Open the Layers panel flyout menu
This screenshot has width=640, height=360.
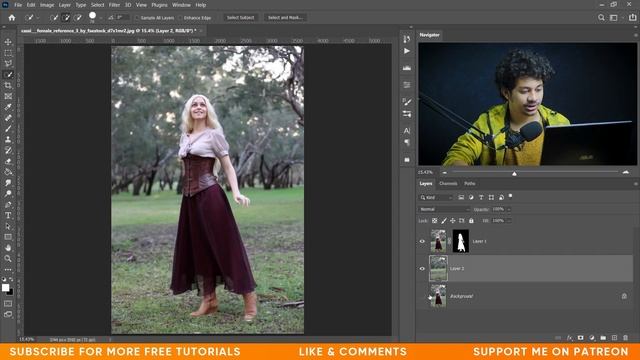coord(635,184)
